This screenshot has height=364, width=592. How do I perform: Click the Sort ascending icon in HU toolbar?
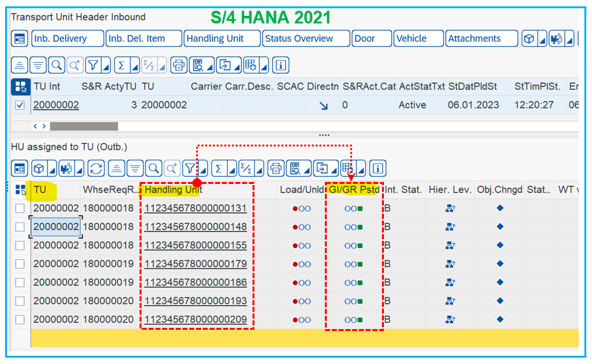coord(115,169)
